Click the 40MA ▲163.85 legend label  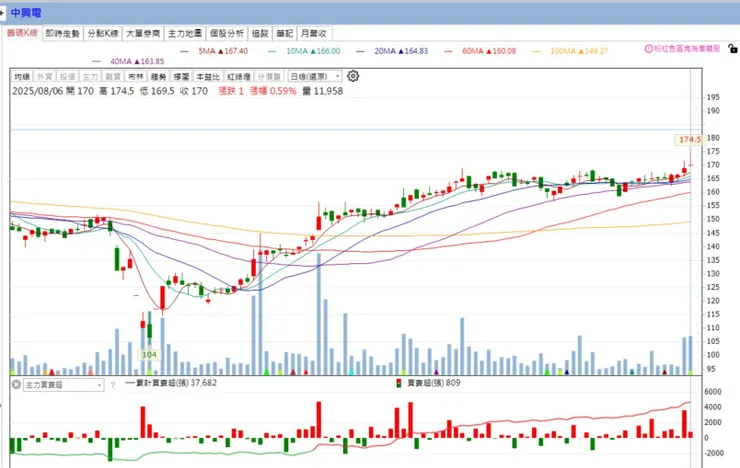click(137, 61)
